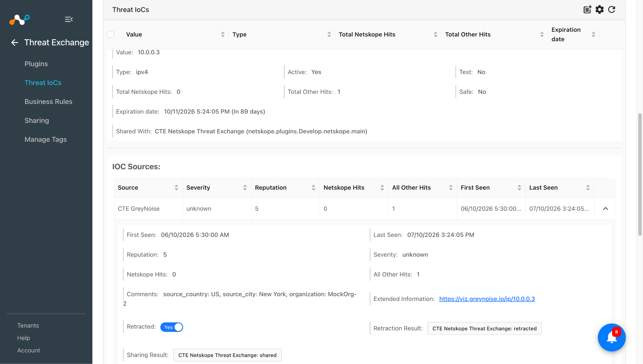Click the sharing result tag
This screenshot has width=643, height=364.
coord(227,355)
